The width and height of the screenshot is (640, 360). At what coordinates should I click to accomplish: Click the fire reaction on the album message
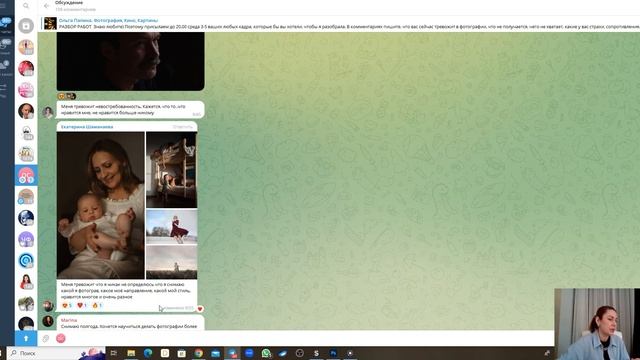tap(97, 305)
